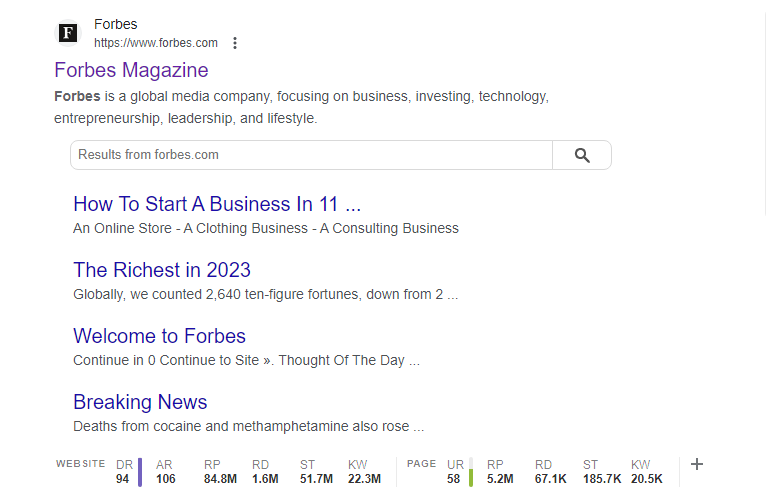Click the plus icon on the SEO metrics bar

(x=697, y=464)
